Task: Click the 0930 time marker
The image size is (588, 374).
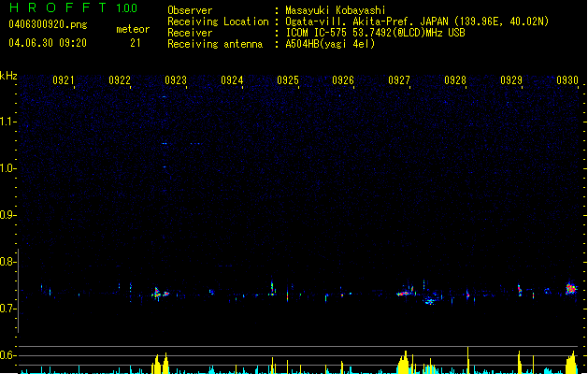Action: pyautogui.click(x=567, y=80)
